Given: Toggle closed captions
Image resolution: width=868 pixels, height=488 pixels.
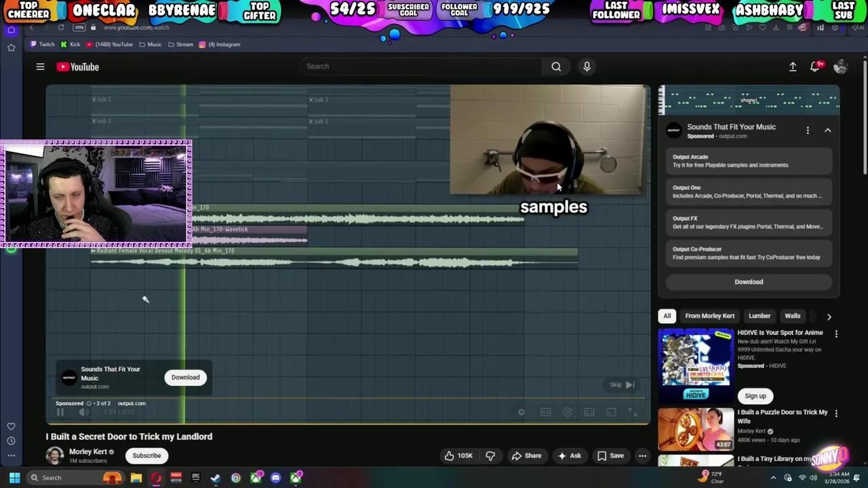Looking at the screenshot, I should (545, 412).
